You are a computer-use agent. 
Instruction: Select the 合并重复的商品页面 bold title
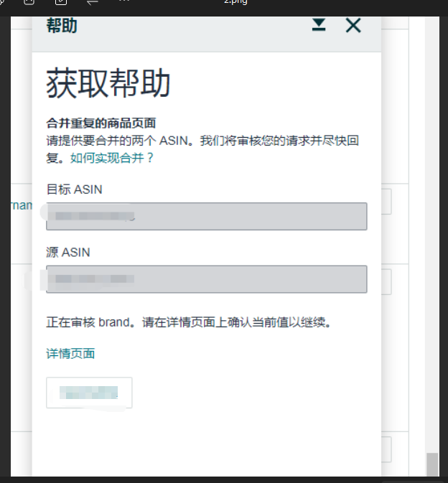tap(101, 123)
